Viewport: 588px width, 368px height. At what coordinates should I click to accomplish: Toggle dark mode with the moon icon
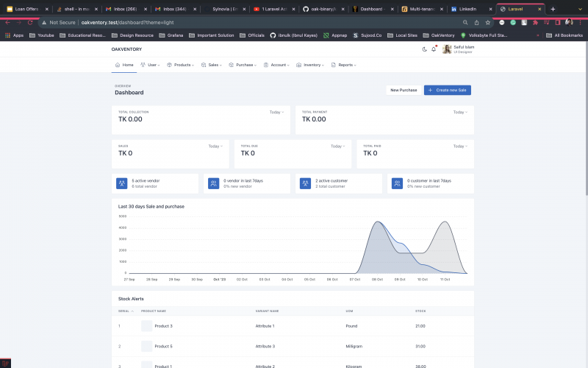pos(425,49)
